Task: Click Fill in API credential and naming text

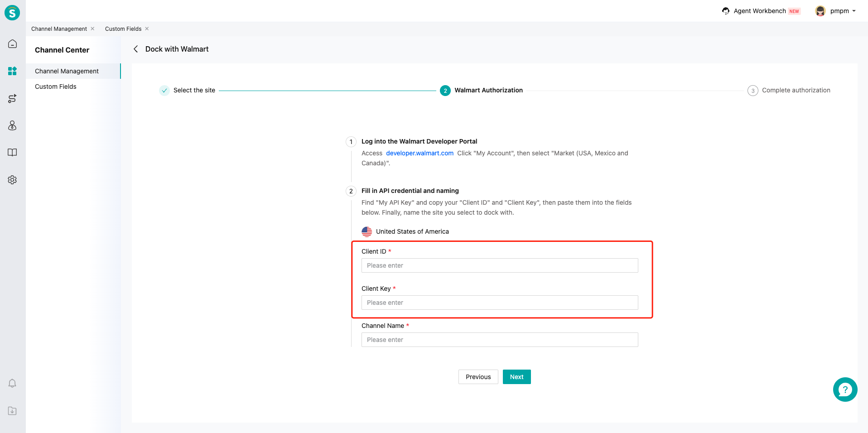Action: [410, 191]
